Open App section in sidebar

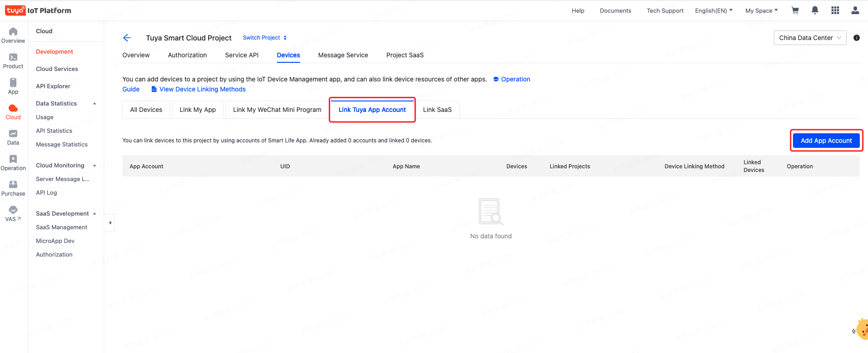[x=13, y=86]
